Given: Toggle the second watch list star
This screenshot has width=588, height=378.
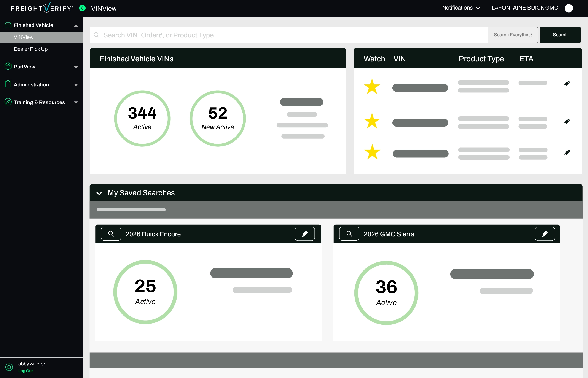Looking at the screenshot, I should click(372, 121).
